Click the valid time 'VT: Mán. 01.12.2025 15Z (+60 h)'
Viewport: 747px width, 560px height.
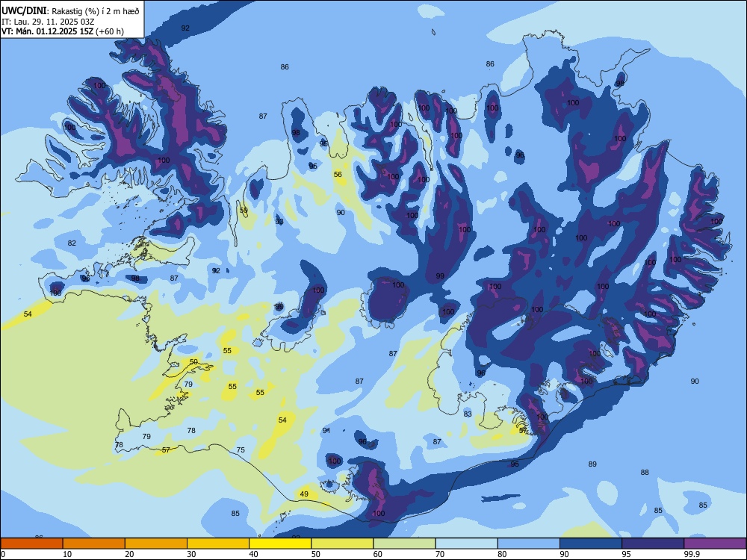pos(63,31)
